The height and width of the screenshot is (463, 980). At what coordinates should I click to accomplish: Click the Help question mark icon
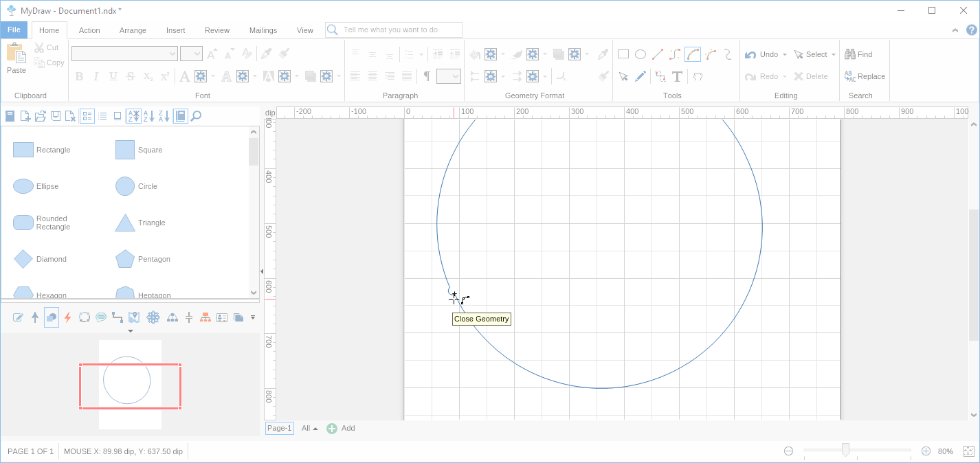point(971,30)
